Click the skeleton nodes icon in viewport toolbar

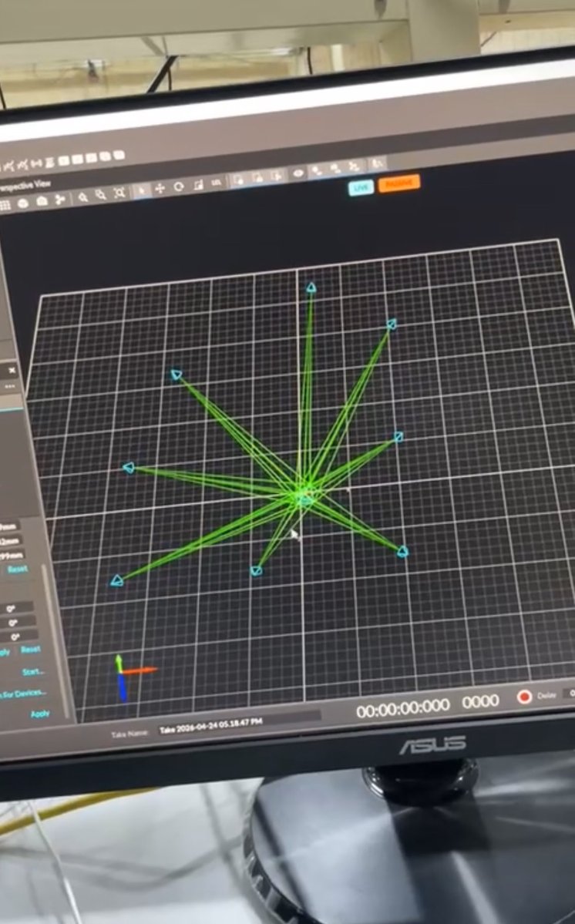(60, 200)
